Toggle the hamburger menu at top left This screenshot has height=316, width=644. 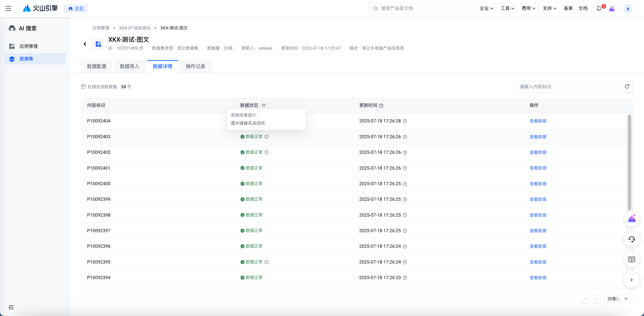9,9
